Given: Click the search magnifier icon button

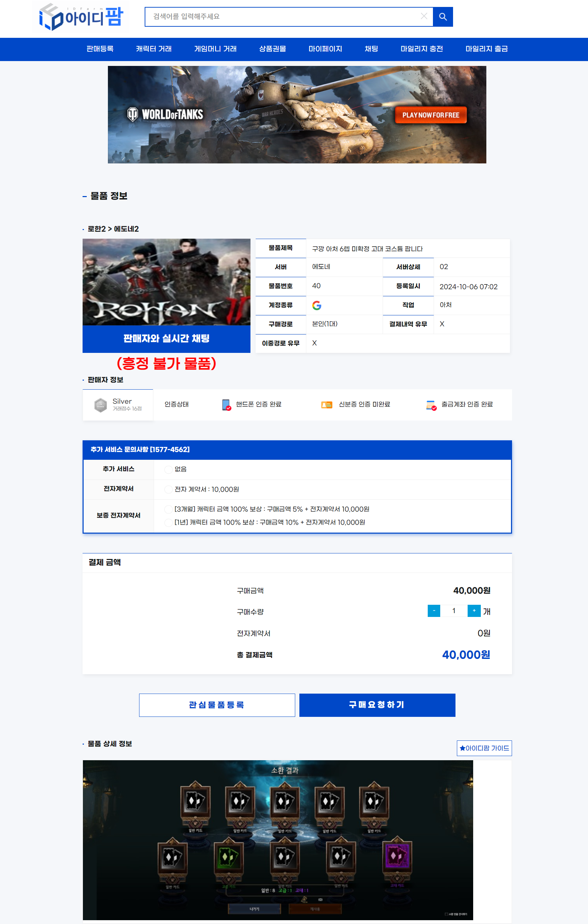Looking at the screenshot, I should click(443, 17).
